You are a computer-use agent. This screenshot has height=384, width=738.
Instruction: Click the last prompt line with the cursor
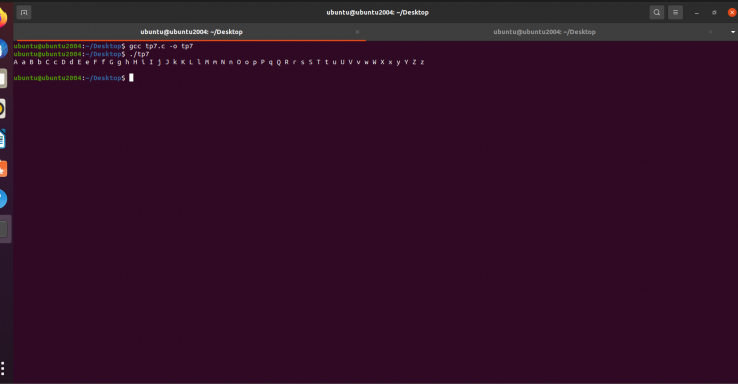point(73,78)
